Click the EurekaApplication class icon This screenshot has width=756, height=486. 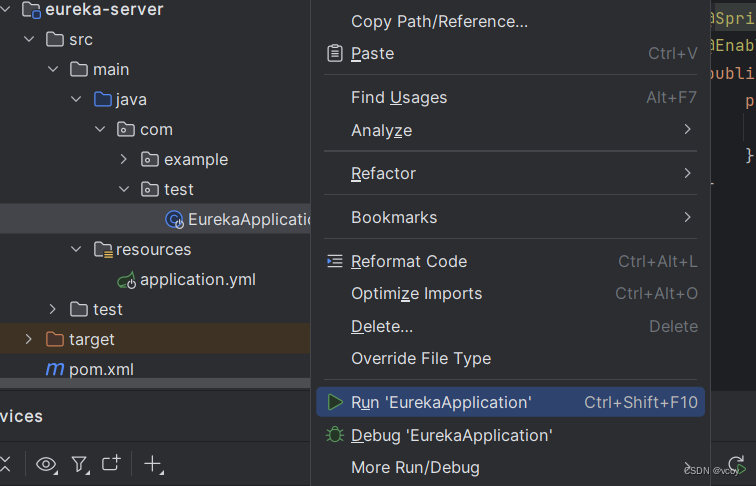(x=174, y=219)
